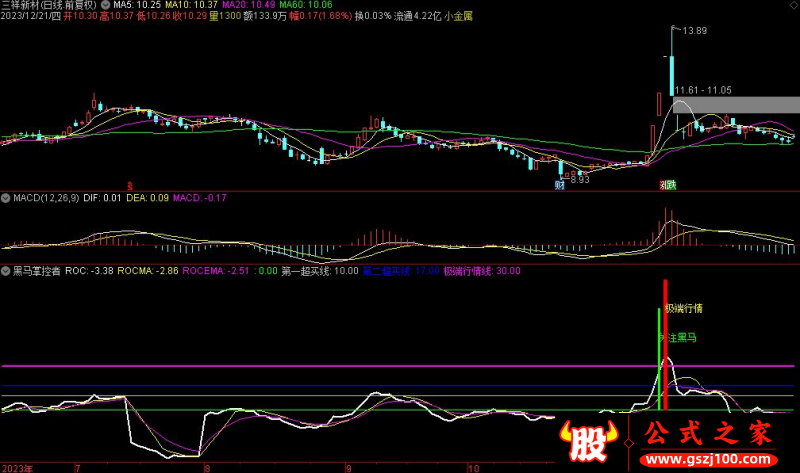The width and height of the screenshot is (800, 473).
Task: Click the red bull logo icon
Action: pyautogui.click(x=587, y=441)
